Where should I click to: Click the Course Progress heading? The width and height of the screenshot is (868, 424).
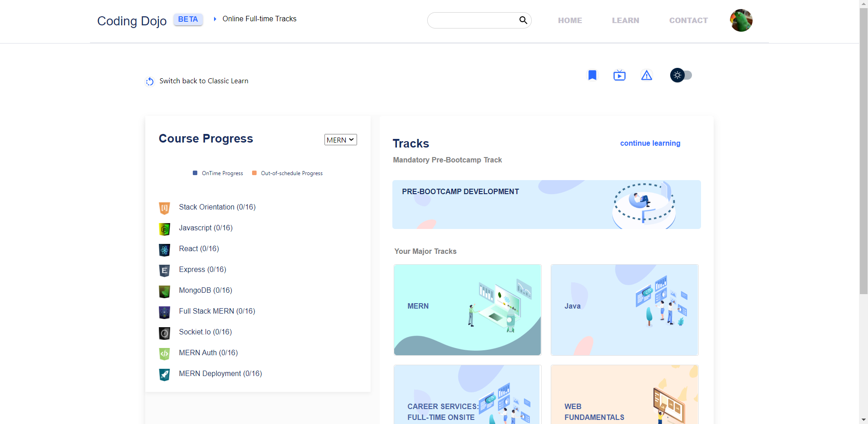[x=206, y=138]
